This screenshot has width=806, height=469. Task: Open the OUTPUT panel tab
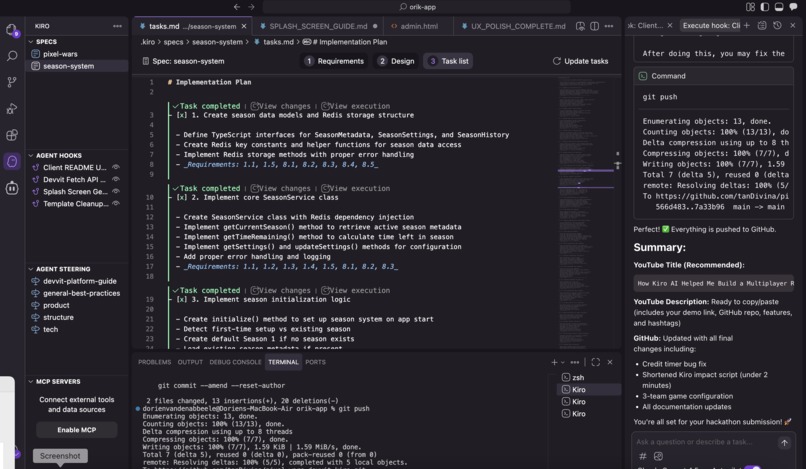[190, 362]
